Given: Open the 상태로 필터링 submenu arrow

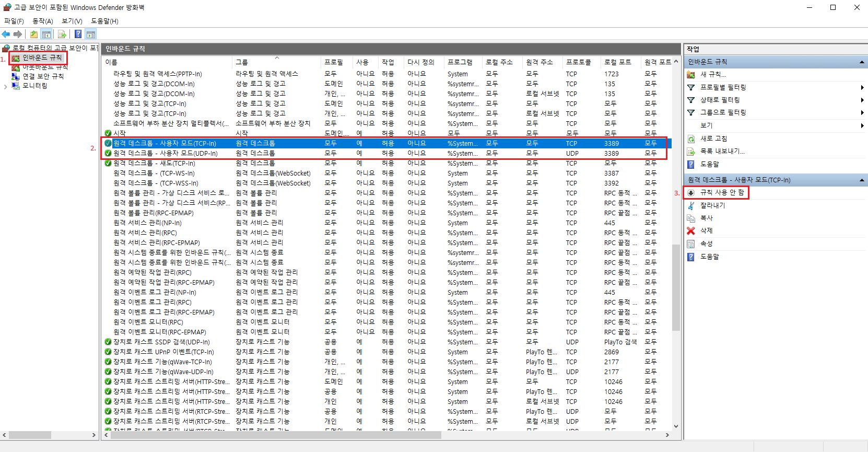Looking at the screenshot, I should [862, 100].
